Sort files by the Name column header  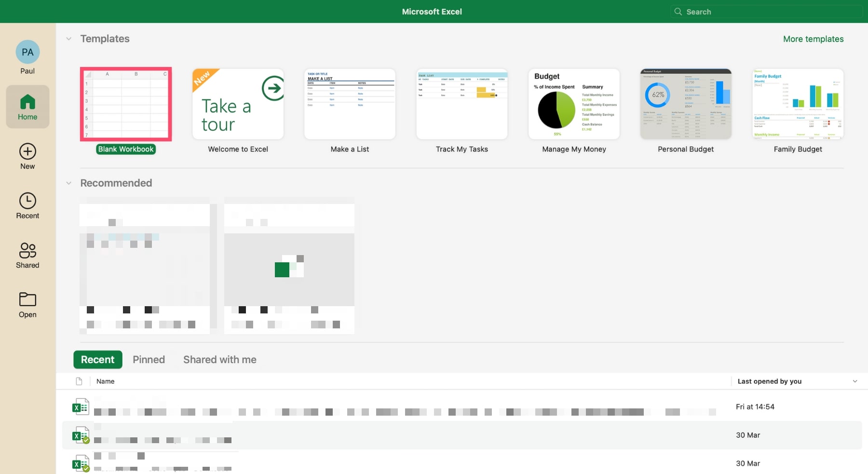(x=105, y=381)
